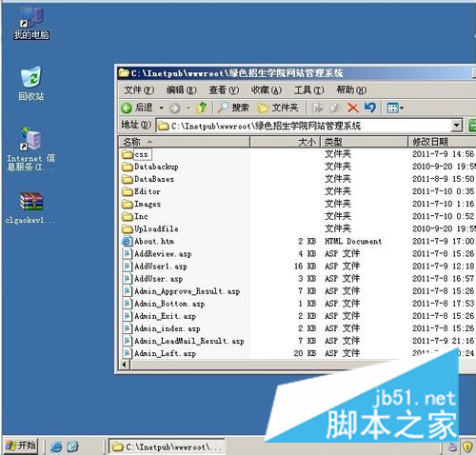Toggle the Folders pane button
This screenshot has height=455, width=476.
(x=278, y=108)
